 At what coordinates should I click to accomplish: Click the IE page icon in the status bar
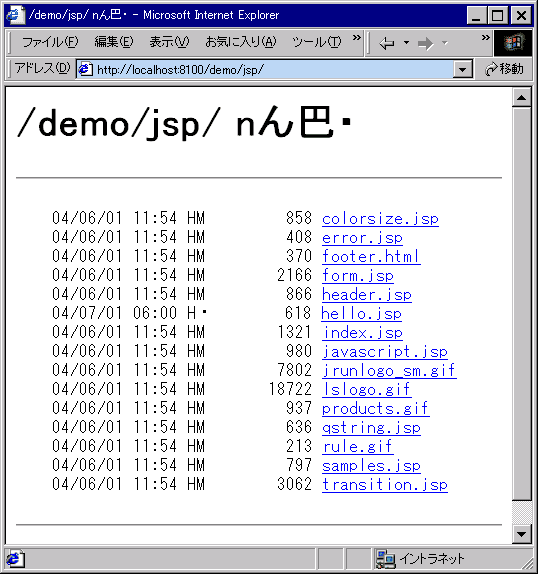click(15, 559)
